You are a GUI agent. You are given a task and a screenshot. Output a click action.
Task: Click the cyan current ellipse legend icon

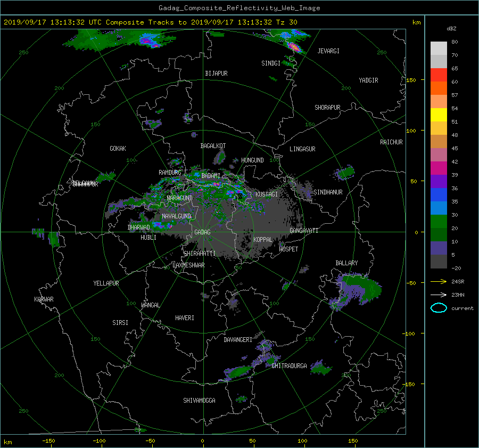439,308
